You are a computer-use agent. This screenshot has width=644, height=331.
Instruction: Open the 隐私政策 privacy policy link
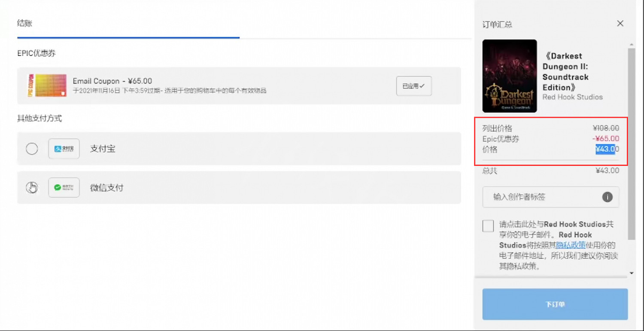click(571, 245)
